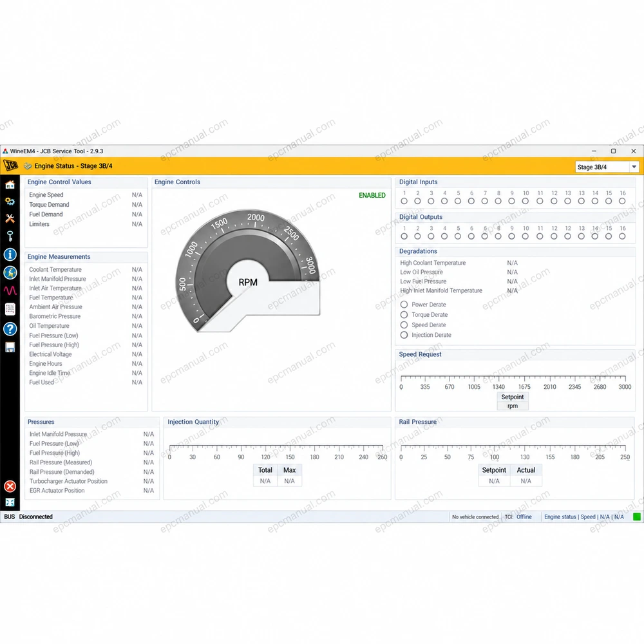Viewport: 644px width, 644px height.
Task: Click 'Offline' TCI status text
Action: [524, 516]
